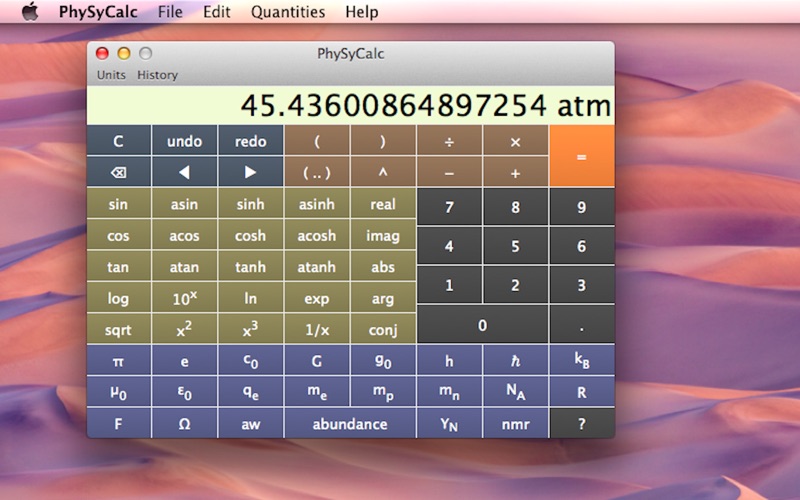Insert vacuum permeability μ0

coord(118,392)
